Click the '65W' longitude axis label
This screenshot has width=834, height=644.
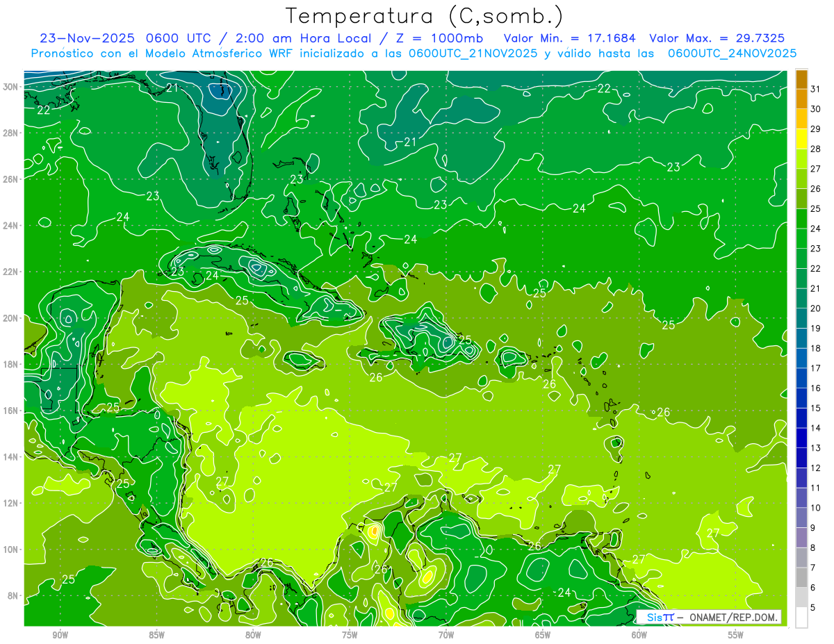(x=543, y=636)
